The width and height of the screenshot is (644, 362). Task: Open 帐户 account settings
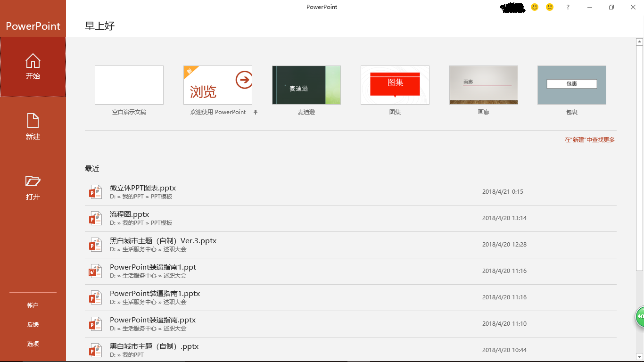pyautogui.click(x=33, y=305)
